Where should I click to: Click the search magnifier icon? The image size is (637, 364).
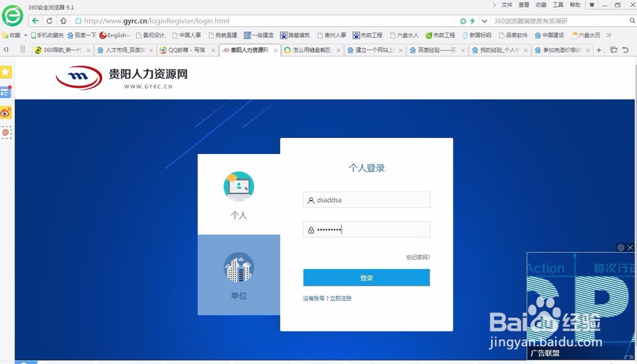(633, 21)
